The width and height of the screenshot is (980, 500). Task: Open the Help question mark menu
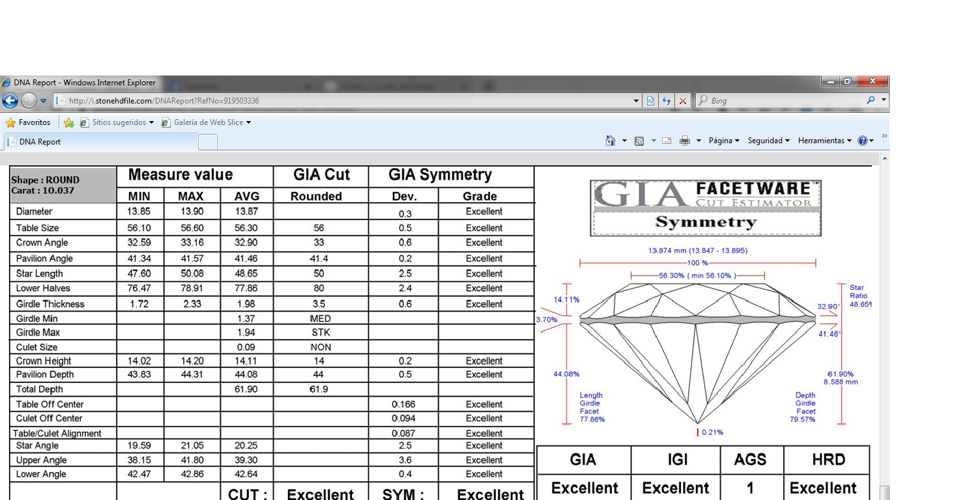[x=866, y=141]
